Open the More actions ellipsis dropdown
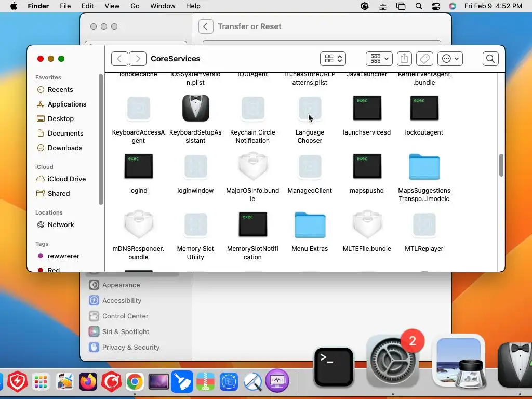532x399 pixels. point(450,59)
